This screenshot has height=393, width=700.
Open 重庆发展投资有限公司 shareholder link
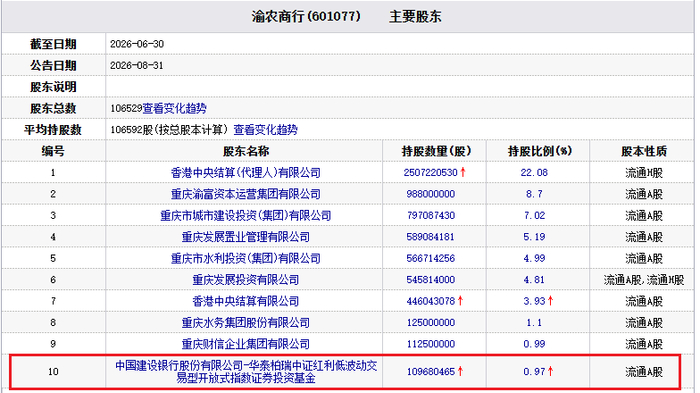tap(246, 280)
